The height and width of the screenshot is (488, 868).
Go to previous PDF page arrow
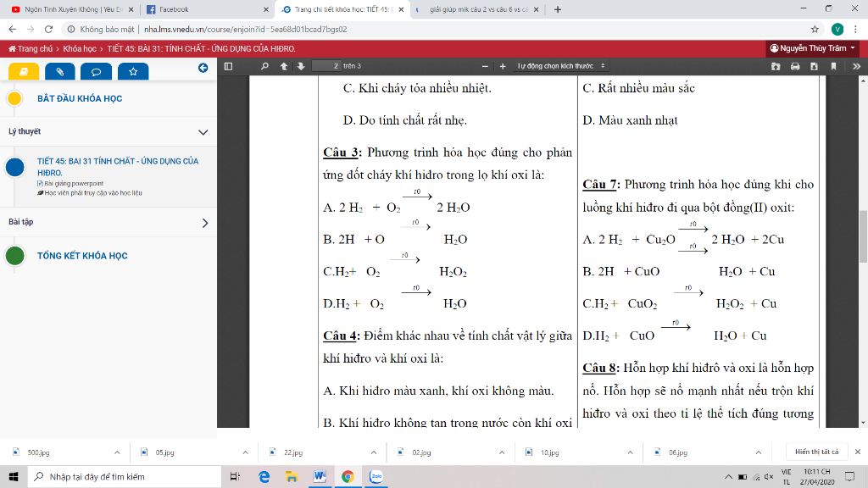pos(284,66)
